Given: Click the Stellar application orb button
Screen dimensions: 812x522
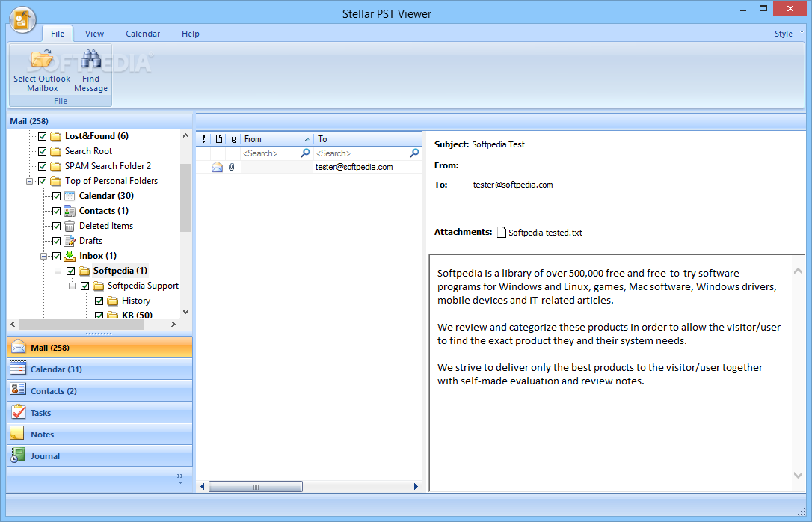Looking at the screenshot, I should tap(22, 20).
